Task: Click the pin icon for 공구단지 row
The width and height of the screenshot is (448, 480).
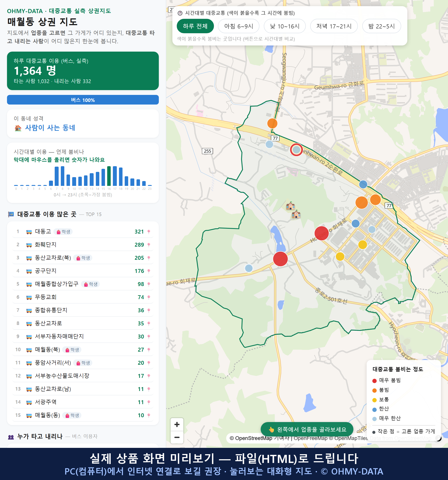Action: coord(149,271)
